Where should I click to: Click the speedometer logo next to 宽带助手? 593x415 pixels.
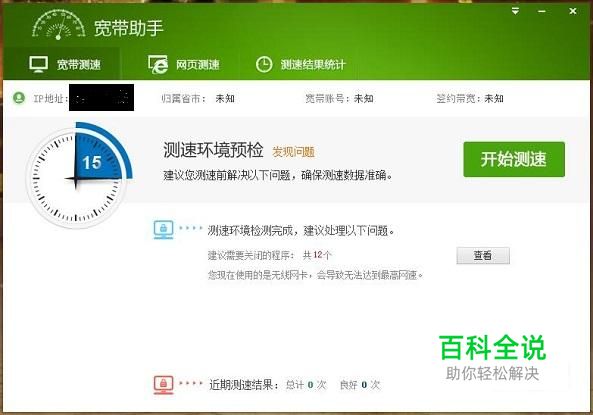(x=59, y=25)
